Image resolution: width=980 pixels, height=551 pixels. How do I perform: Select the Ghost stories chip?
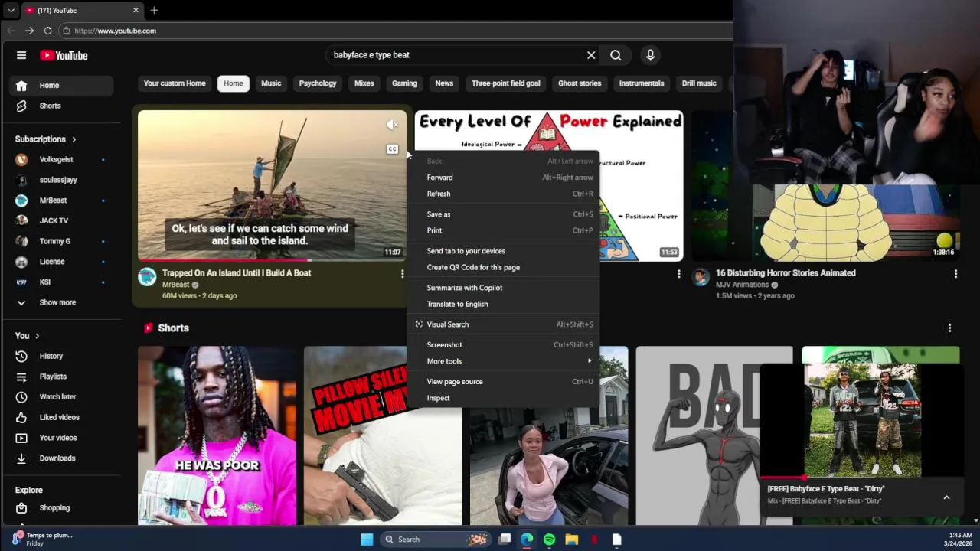(x=580, y=83)
